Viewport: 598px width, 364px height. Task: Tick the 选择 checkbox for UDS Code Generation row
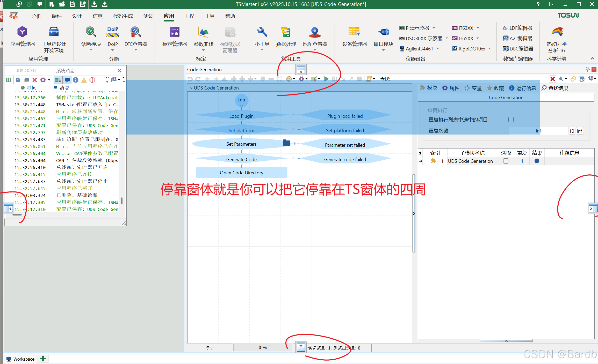click(506, 161)
